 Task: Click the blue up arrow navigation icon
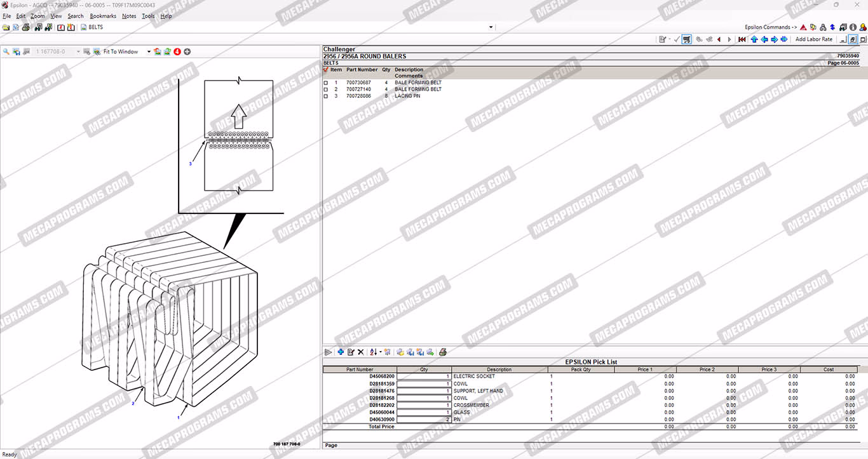(754, 39)
